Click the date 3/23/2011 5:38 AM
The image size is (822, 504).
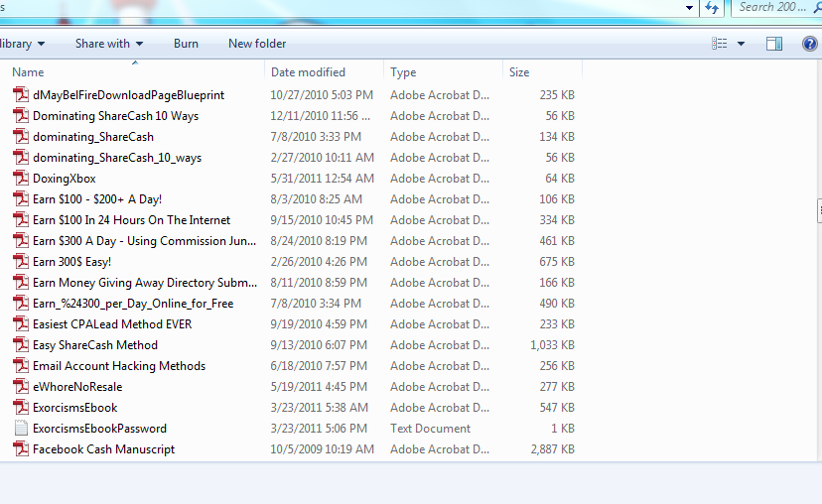pyautogui.click(x=320, y=408)
